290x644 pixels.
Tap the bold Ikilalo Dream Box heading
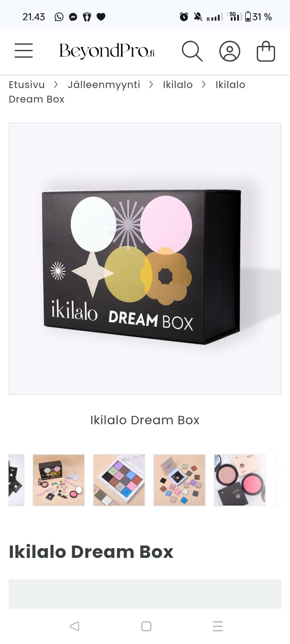91,552
